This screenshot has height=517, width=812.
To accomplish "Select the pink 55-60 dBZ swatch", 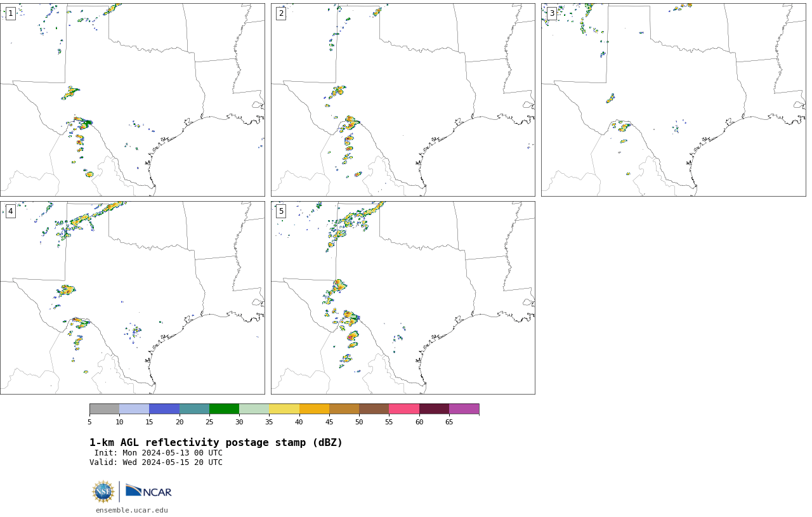I will point(404,409).
